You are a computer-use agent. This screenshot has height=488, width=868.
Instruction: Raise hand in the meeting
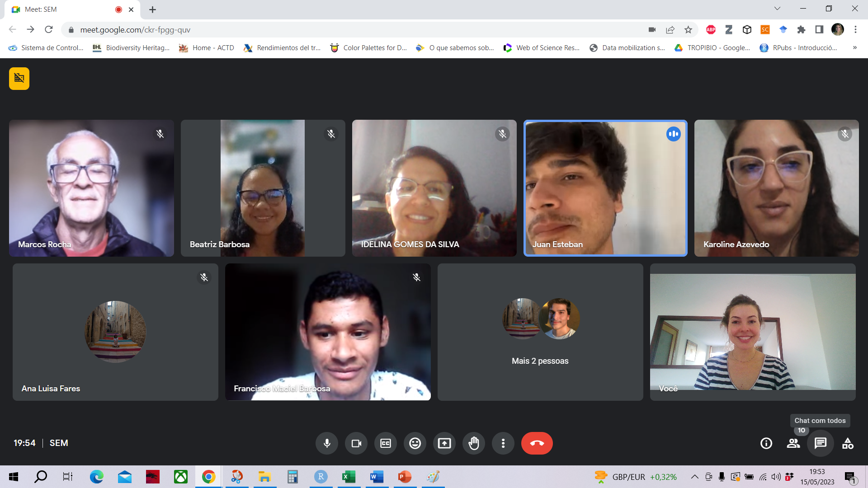(473, 443)
